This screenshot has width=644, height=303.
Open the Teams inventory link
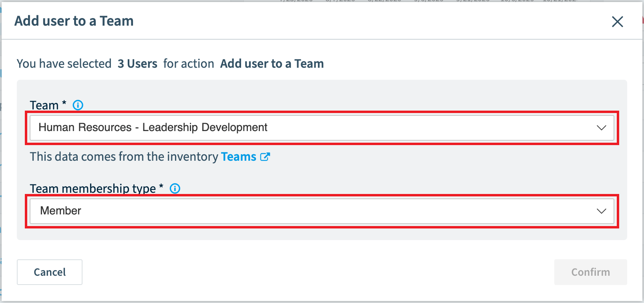238,157
